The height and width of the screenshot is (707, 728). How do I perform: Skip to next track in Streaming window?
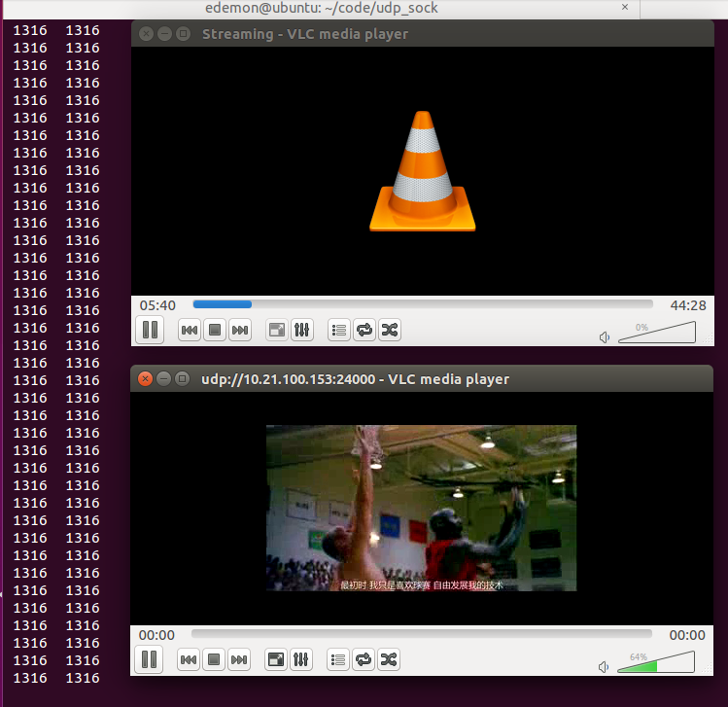click(x=239, y=331)
